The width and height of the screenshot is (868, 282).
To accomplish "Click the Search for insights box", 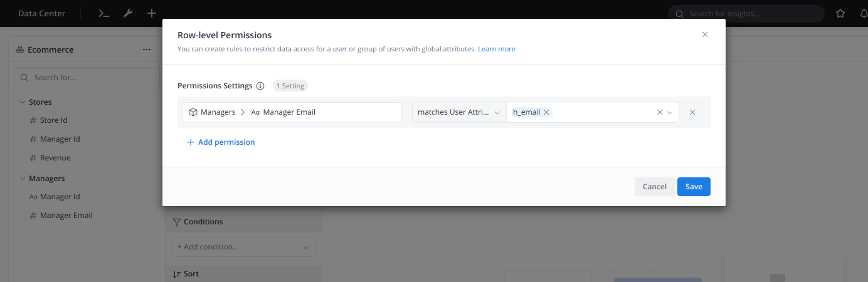I will coord(746,14).
